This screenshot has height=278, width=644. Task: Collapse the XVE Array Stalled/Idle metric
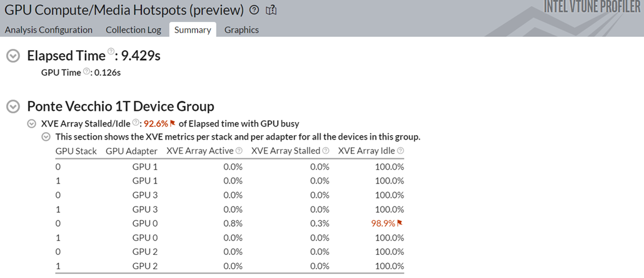pyautogui.click(x=31, y=124)
